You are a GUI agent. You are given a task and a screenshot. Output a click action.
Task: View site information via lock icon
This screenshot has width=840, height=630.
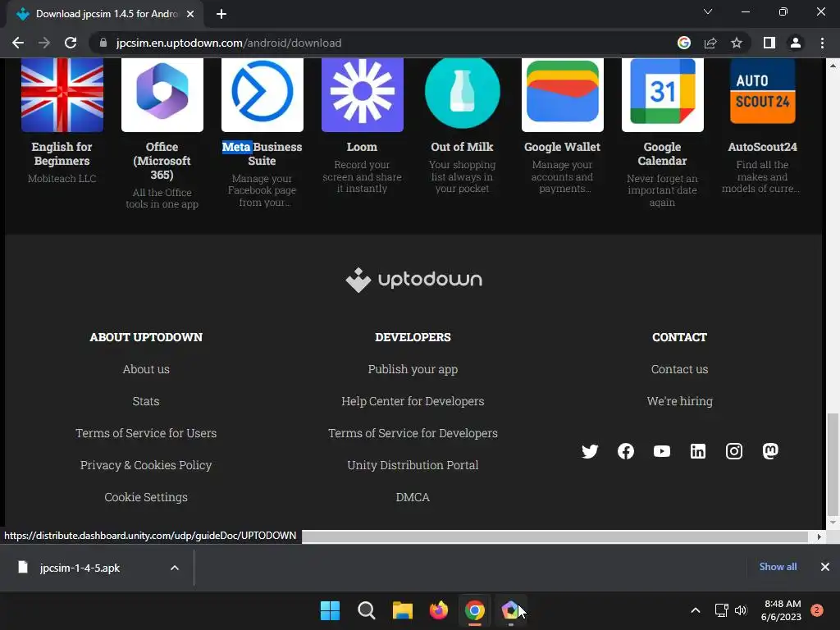pyautogui.click(x=103, y=43)
